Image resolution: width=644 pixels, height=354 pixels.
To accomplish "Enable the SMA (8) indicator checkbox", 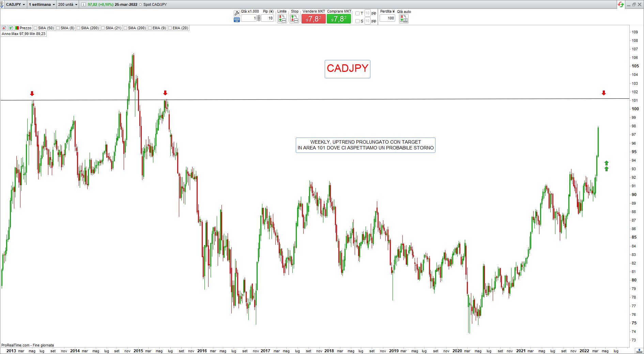I will click(58, 28).
